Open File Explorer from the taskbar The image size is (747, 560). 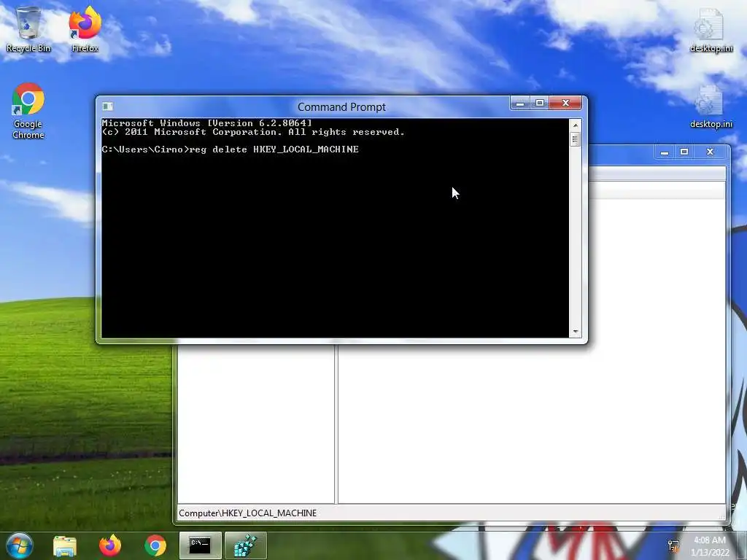65,545
